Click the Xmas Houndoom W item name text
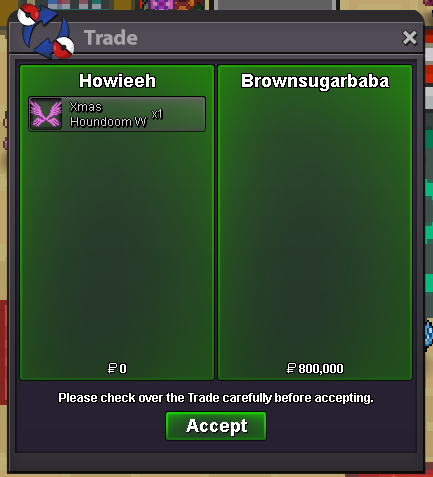The width and height of the screenshot is (433, 477). (108, 114)
